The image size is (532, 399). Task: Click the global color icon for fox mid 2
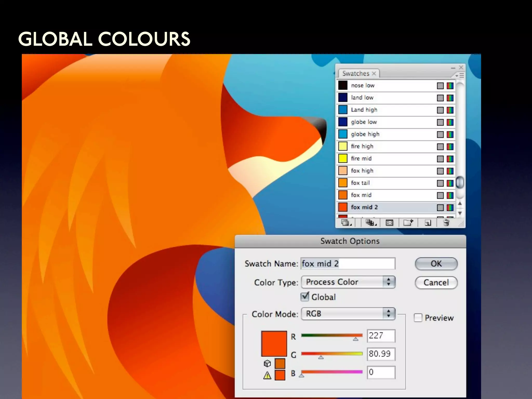point(440,208)
